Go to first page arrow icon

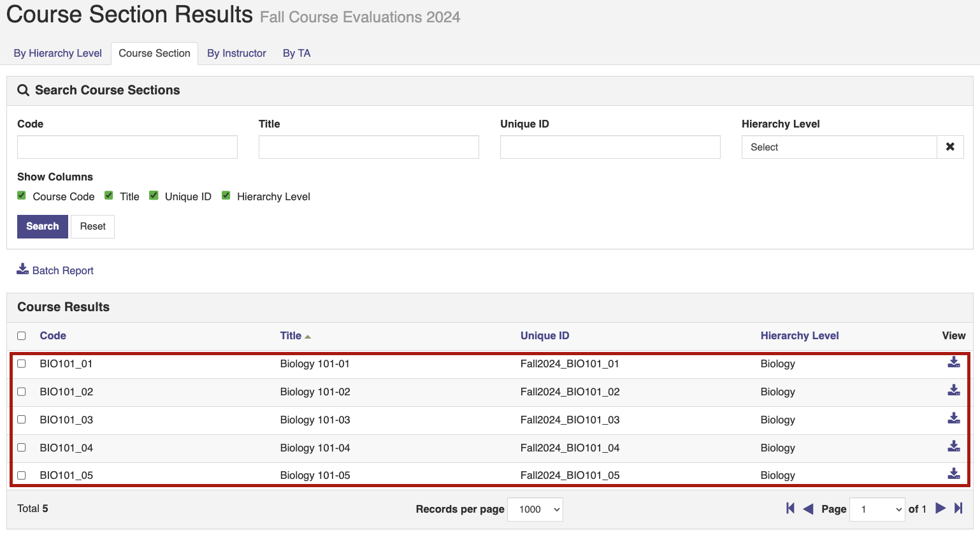pyautogui.click(x=790, y=508)
